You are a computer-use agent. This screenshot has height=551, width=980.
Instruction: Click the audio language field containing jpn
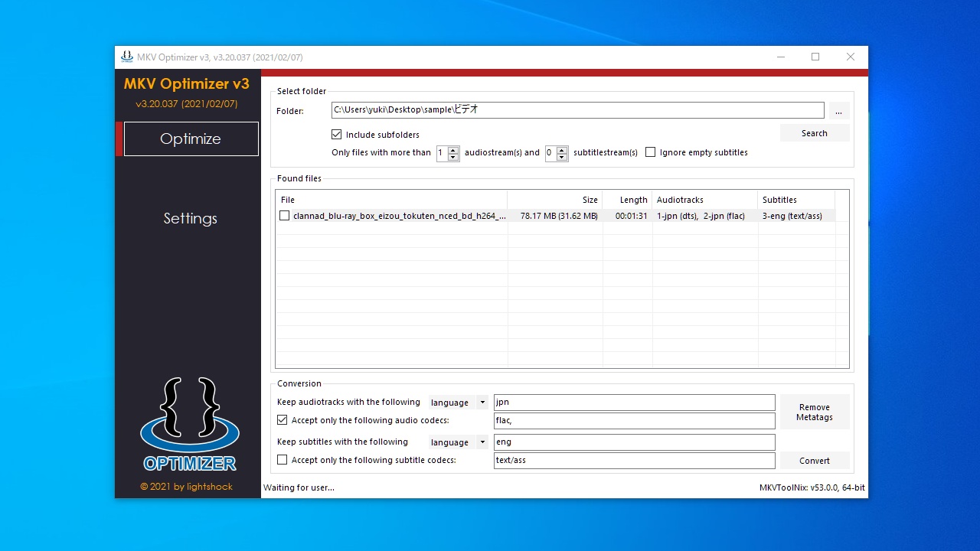pyautogui.click(x=635, y=403)
